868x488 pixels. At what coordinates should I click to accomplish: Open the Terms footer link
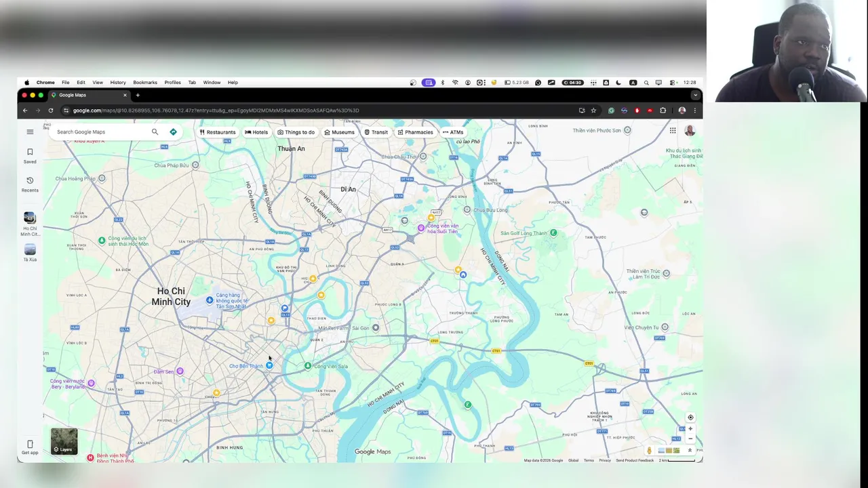(589, 460)
